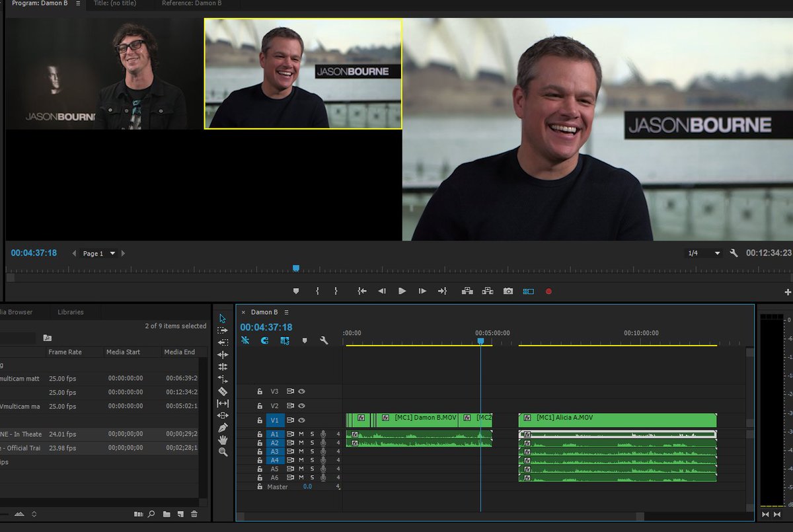Image resolution: width=793 pixels, height=532 pixels.
Task: Select the Zoom magnifier tool
Action: pos(223,452)
